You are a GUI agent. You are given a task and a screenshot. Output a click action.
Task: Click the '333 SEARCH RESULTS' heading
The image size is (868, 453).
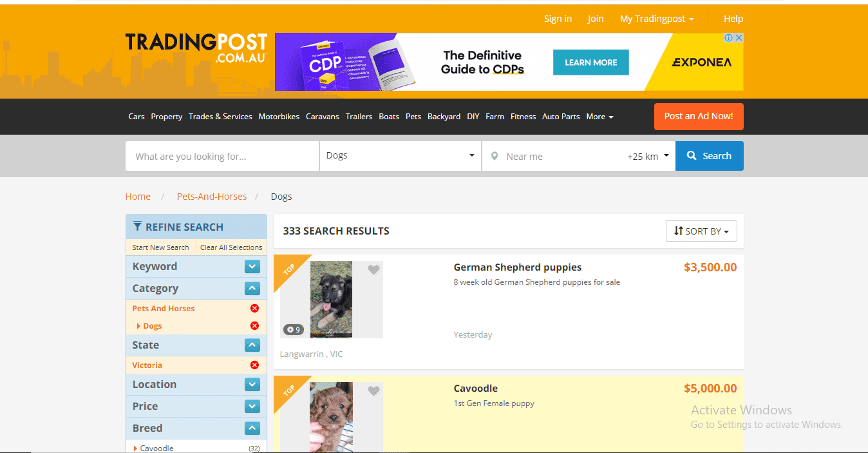coord(336,231)
